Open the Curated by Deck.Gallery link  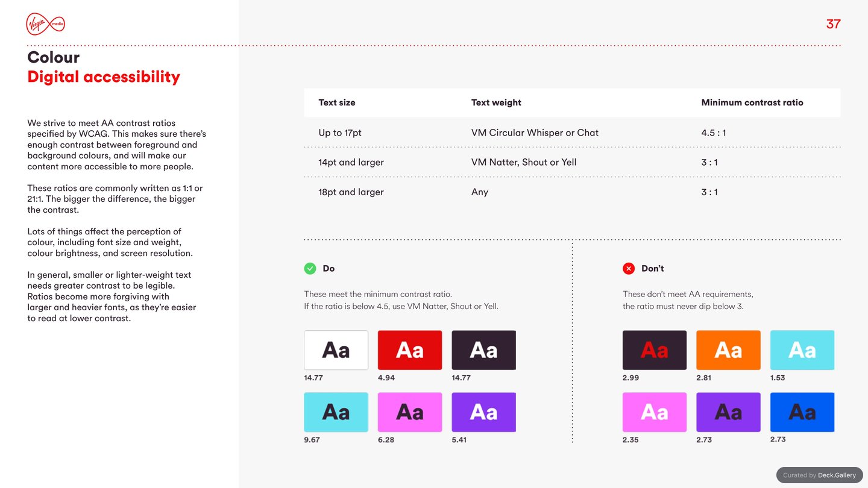click(820, 475)
